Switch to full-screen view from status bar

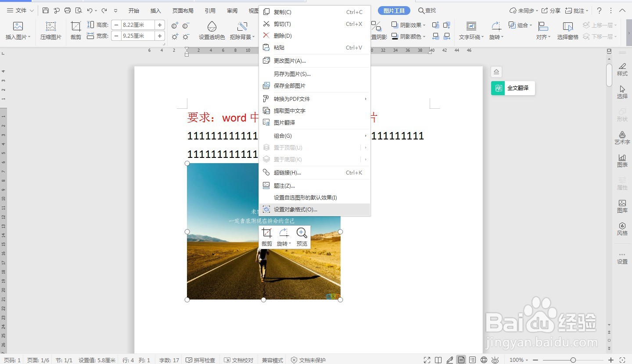[x=427, y=360]
